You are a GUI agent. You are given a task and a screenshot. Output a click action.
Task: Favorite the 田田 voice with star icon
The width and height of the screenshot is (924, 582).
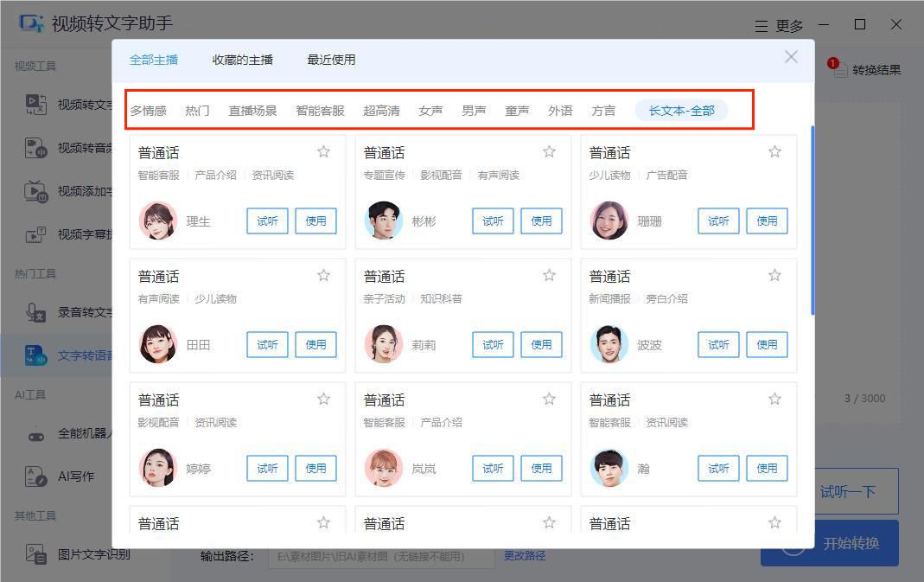pos(323,275)
